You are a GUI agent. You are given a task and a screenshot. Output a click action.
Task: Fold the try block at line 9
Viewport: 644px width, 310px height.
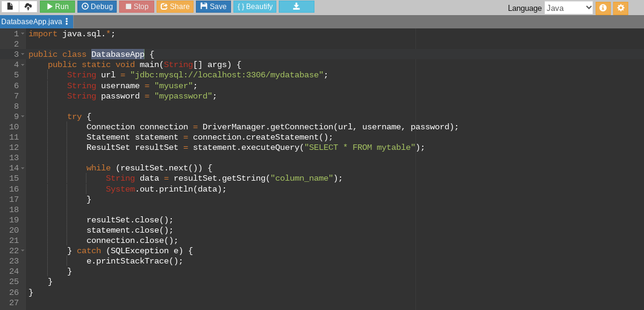[x=23, y=117]
